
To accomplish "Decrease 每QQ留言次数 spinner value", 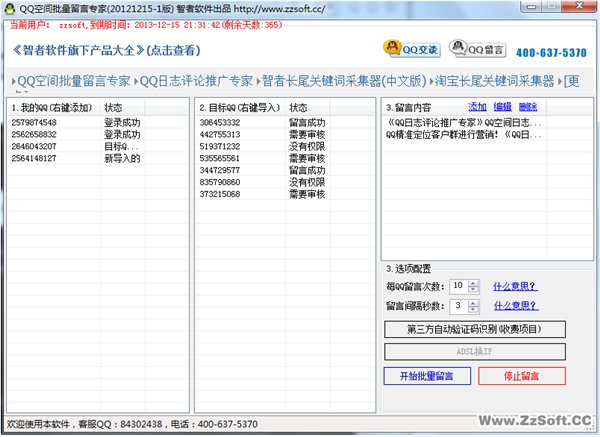I will click(473, 289).
